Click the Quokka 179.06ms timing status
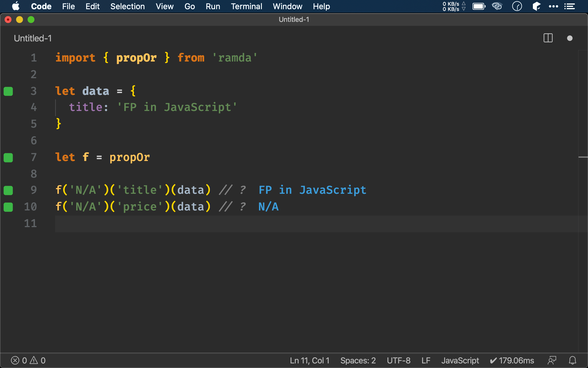The height and width of the screenshot is (368, 588). click(x=512, y=361)
